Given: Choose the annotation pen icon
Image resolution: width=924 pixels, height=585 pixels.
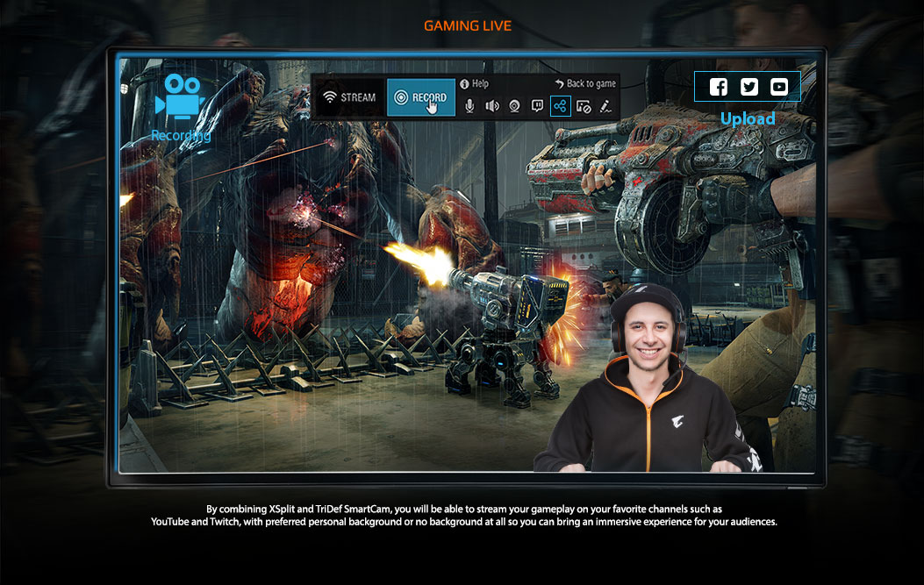Looking at the screenshot, I should click(605, 106).
